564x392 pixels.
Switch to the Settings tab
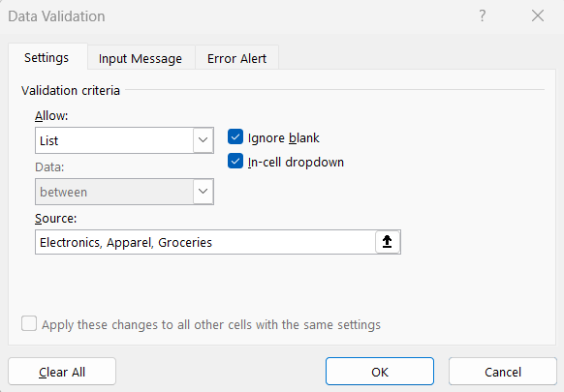click(47, 57)
